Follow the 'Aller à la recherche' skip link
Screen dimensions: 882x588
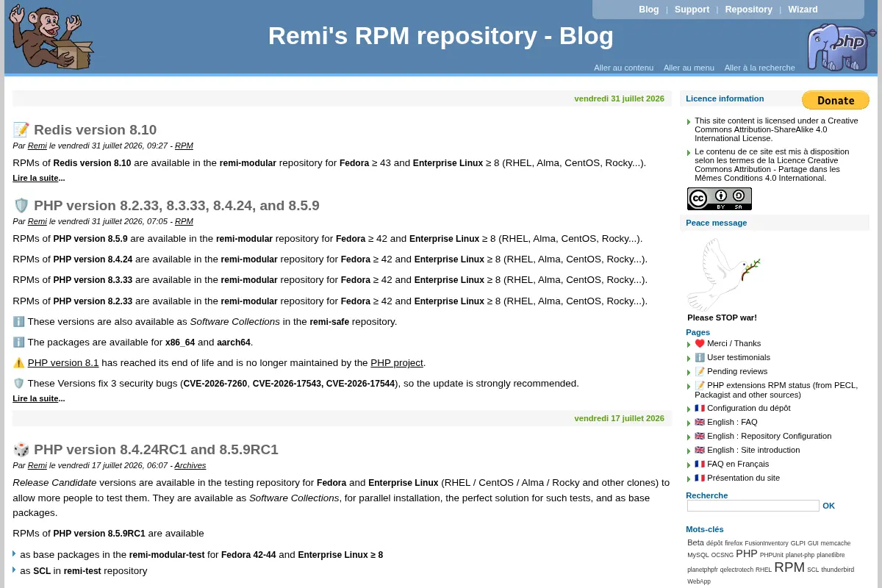tap(759, 68)
